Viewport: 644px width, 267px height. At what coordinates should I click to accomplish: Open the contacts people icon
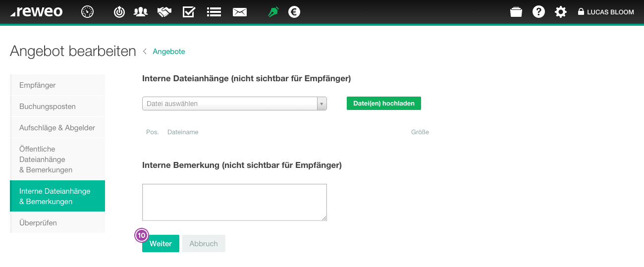(141, 12)
